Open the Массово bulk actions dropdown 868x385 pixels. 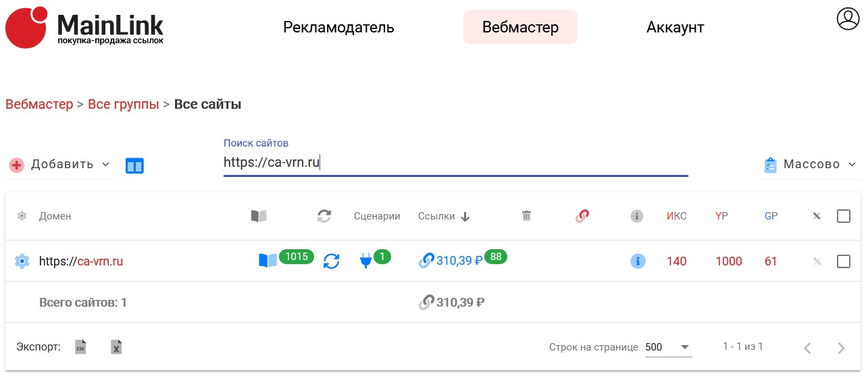click(810, 164)
